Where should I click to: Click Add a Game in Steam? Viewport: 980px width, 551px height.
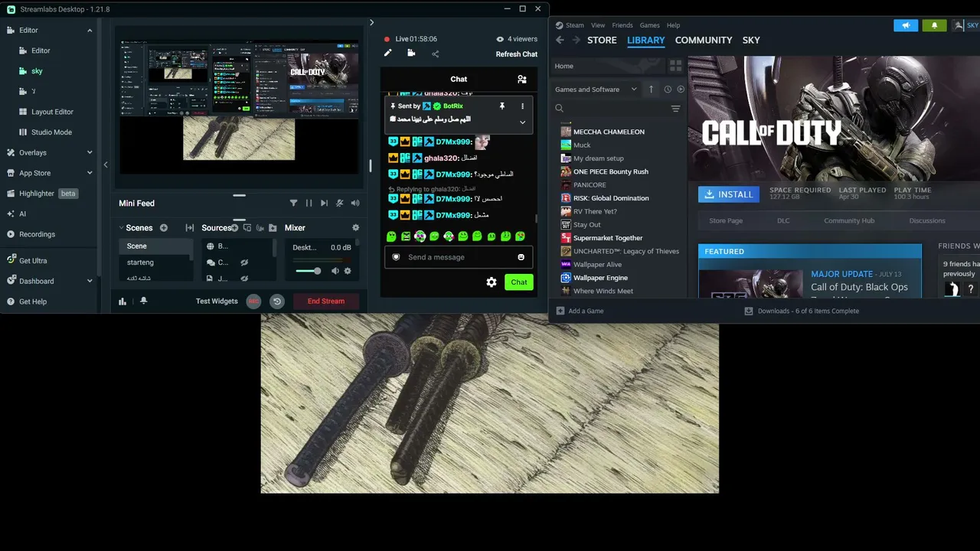pyautogui.click(x=580, y=311)
